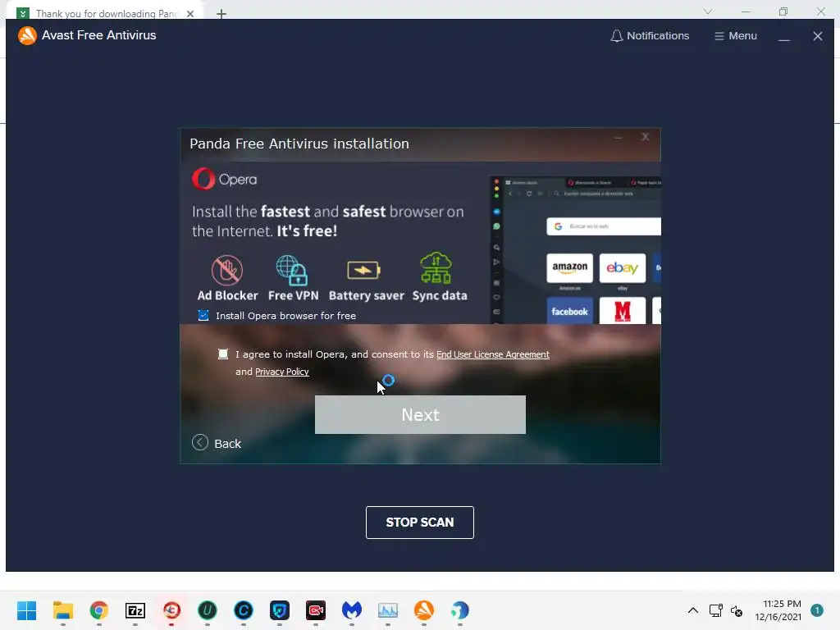Open the clock showing 11:25 PM
The image size is (840, 630).
[x=778, y=610]
